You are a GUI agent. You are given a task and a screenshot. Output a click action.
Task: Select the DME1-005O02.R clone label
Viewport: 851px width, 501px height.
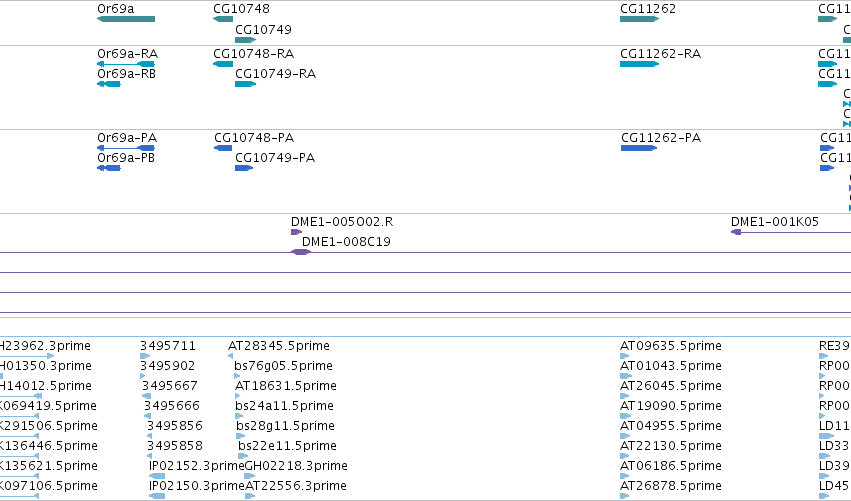[342, 222]
